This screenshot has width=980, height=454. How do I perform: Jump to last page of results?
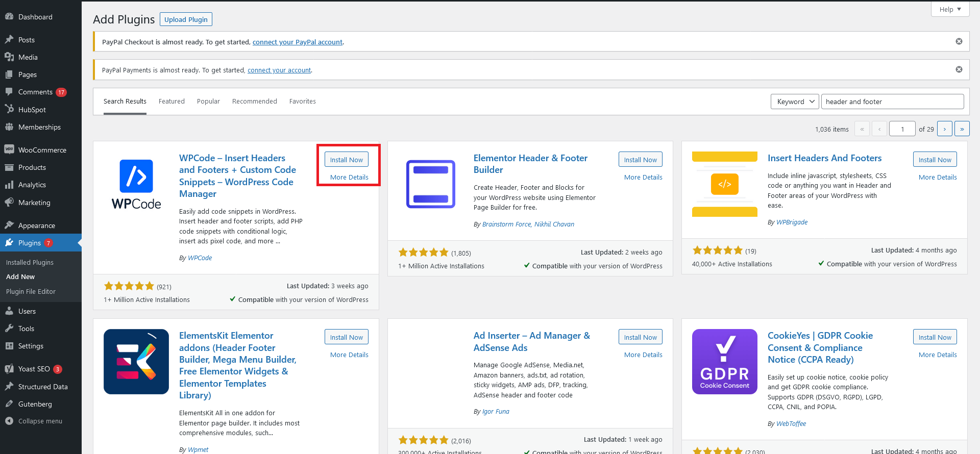[x=962, y=129]
